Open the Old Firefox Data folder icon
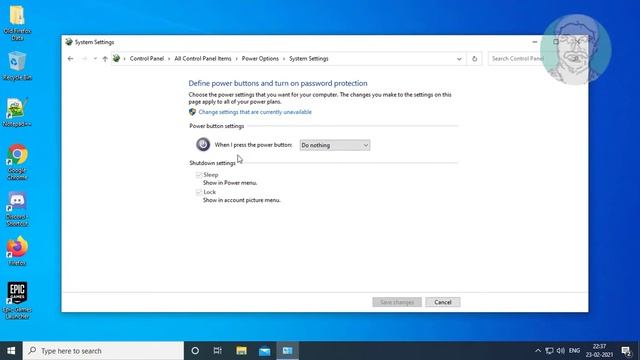This screenshot has width=640, height=360. (17, 22)
